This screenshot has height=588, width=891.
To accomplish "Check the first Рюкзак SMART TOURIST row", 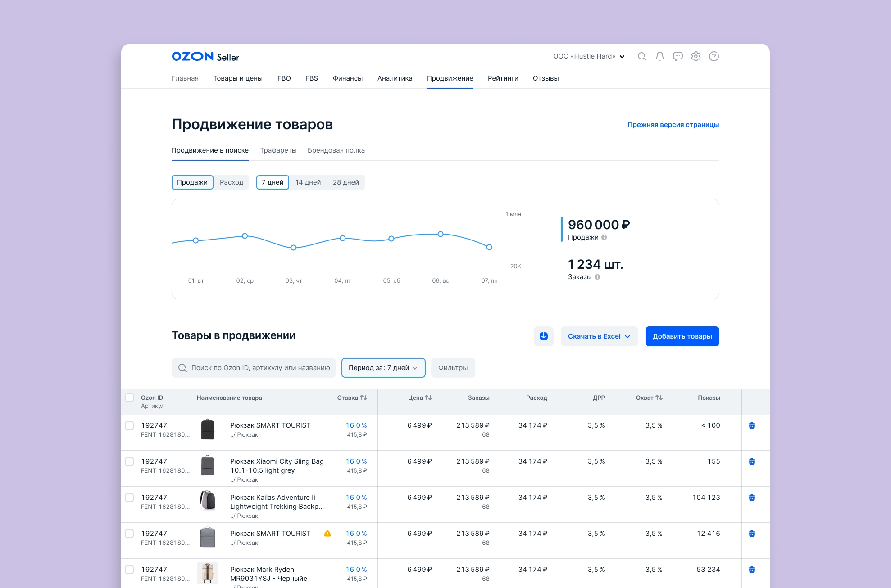I will 129,425.
